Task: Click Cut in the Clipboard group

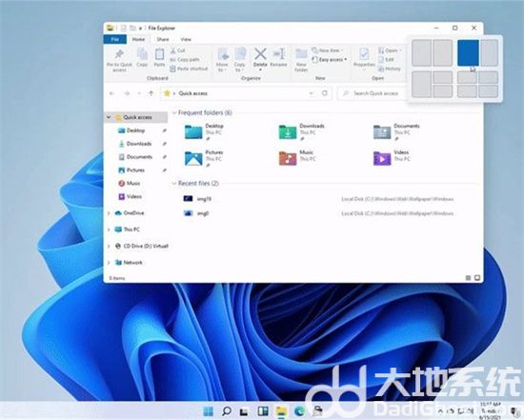Action: point(177,50)
